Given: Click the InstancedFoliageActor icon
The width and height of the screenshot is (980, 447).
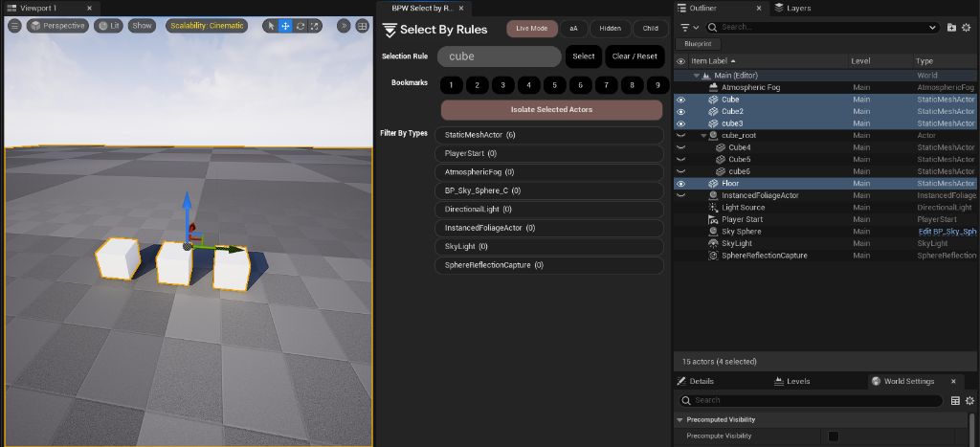Looking at the screenshot, I should (x=712, y=195).
